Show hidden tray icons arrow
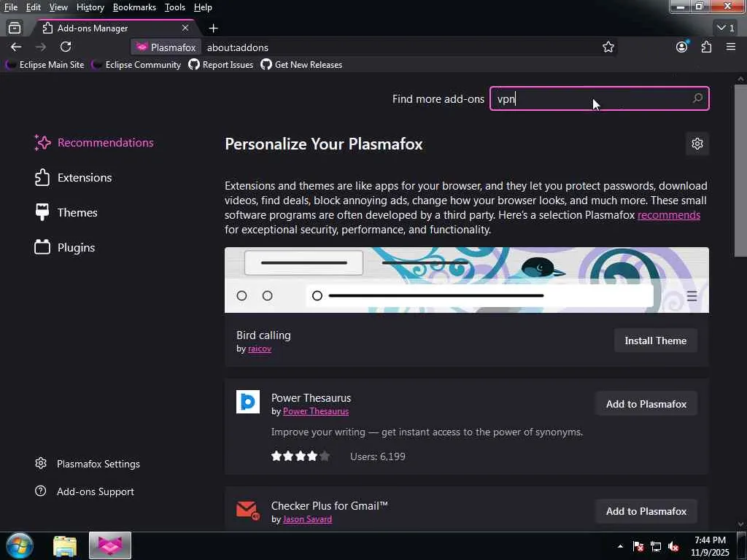This screenshot has height=560, width=747. click(x=620, y=546)
